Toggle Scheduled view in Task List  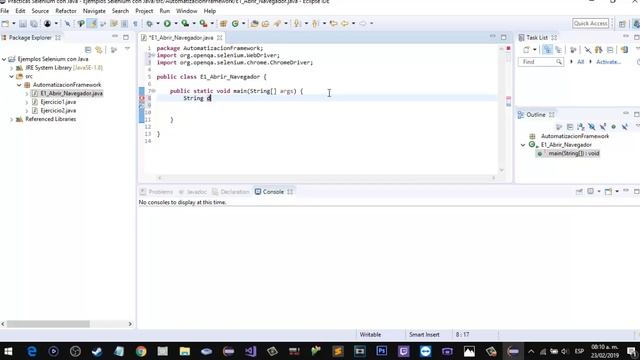(x=558, y=50)
